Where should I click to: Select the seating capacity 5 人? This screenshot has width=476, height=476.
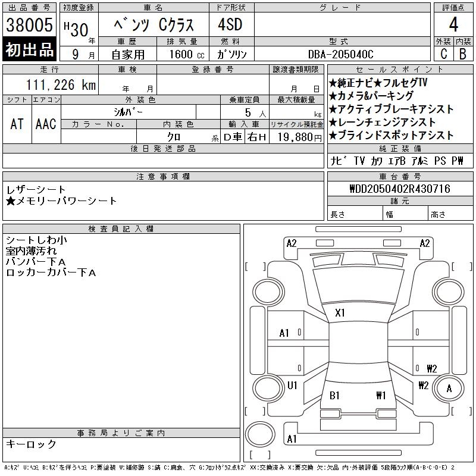[x=256, y=113]
